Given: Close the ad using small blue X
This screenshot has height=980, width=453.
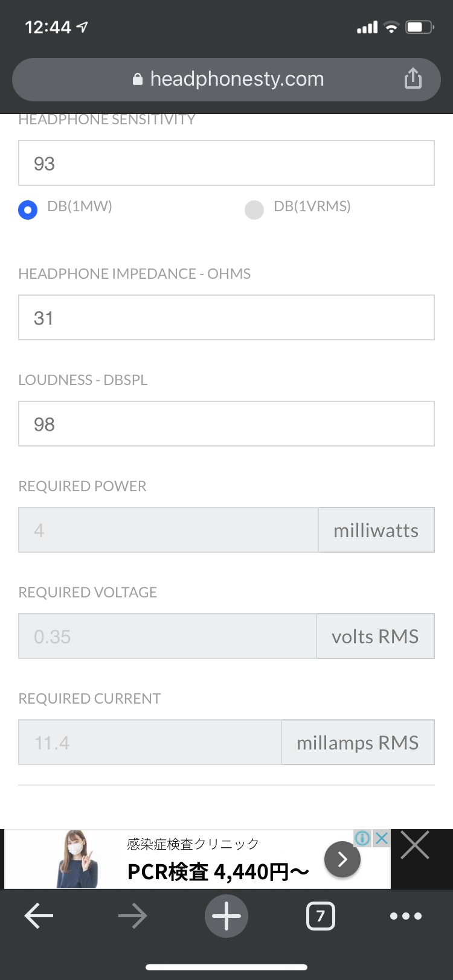Looking at the screenshot, I should pos(382,838).
